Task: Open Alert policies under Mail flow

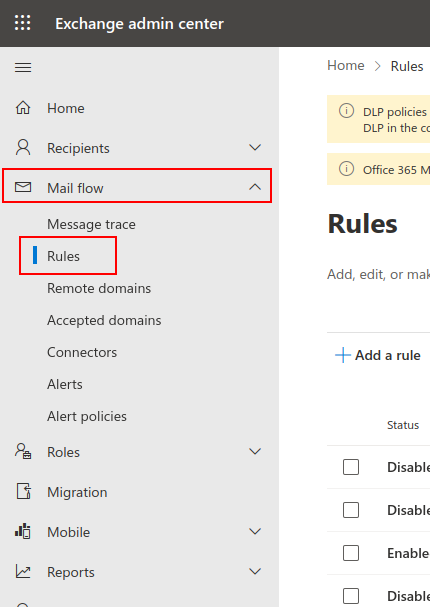Action: click(87, 416)
